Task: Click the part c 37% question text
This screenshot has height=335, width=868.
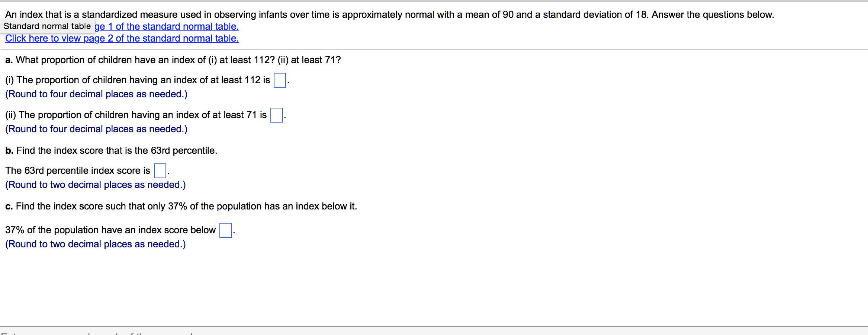Action: [181, 206]
